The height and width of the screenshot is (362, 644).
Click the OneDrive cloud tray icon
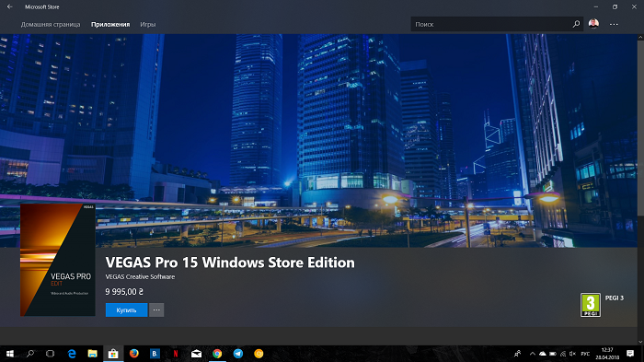[x=543, y=354]
